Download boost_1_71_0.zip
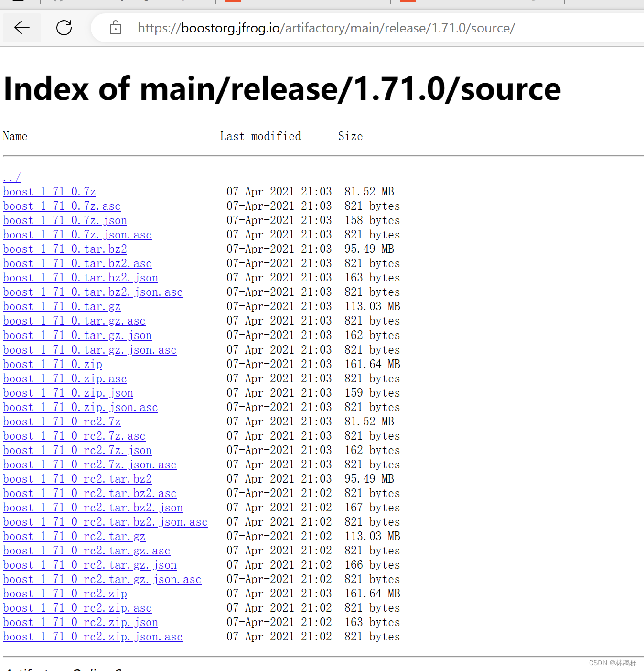This screenshot has height=671, width=644. (x=53, y=364)
